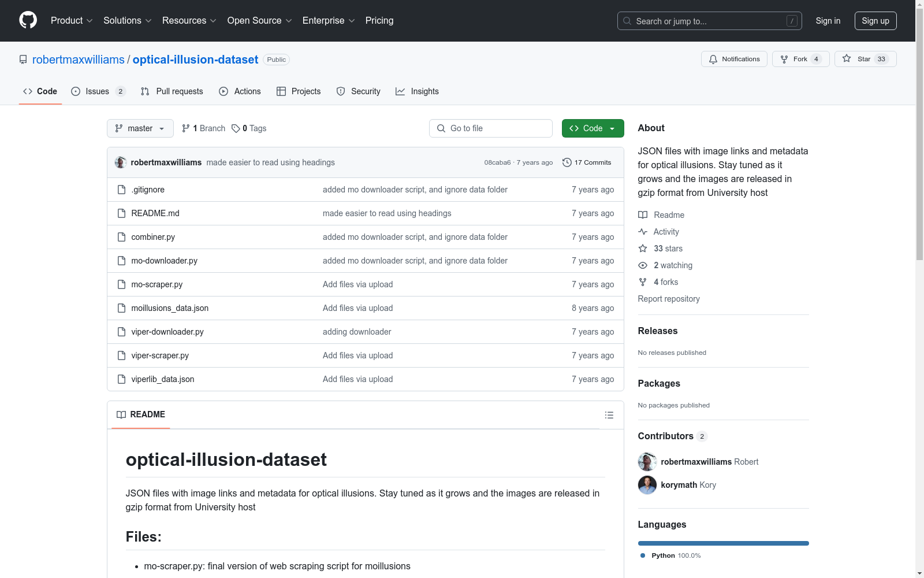Open the combiner.py file

pyautogui.click(x=153, y=237)
